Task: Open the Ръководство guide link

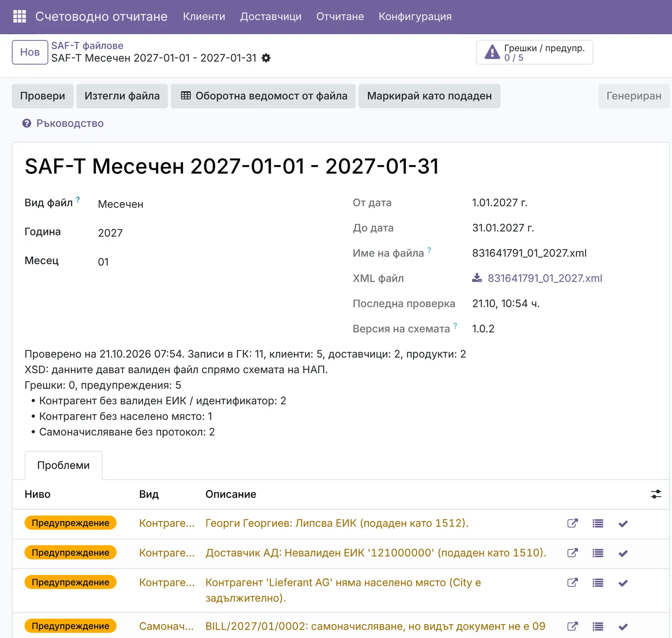Action: (63, 123)
